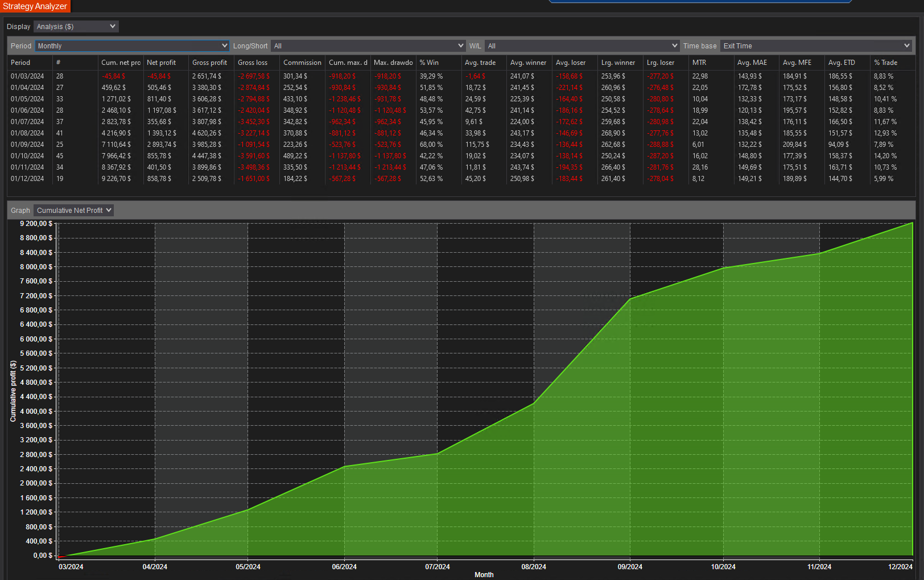Click the Avg. ETD column header
The height and width of the screenshot is (580, 924).
tap(848, 63)
